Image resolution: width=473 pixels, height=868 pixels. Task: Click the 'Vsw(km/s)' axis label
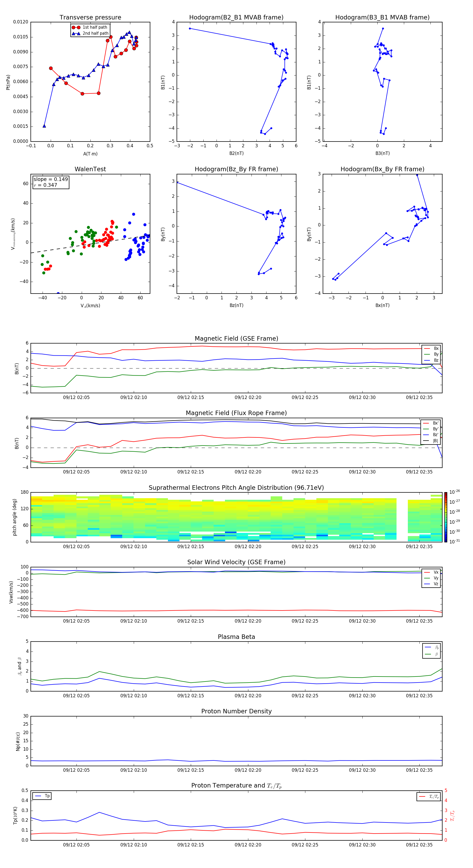click(11, 592)
